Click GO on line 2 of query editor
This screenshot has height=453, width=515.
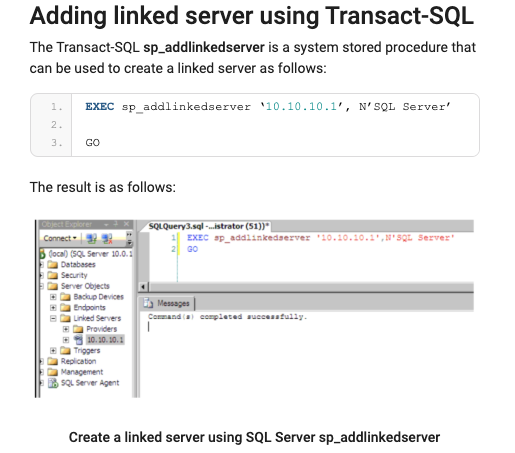tap(192, 249)
